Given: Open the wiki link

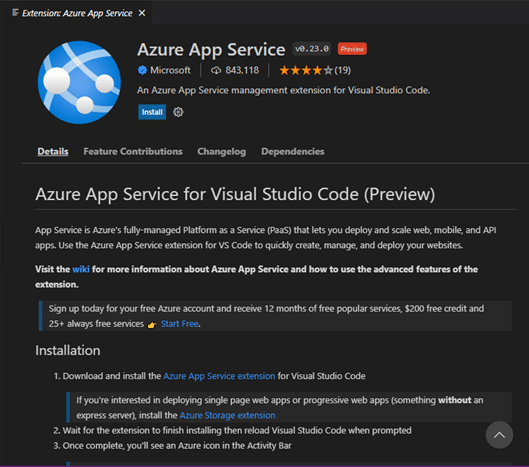Looking at the screenshot, I should click(x=81, y=269).
